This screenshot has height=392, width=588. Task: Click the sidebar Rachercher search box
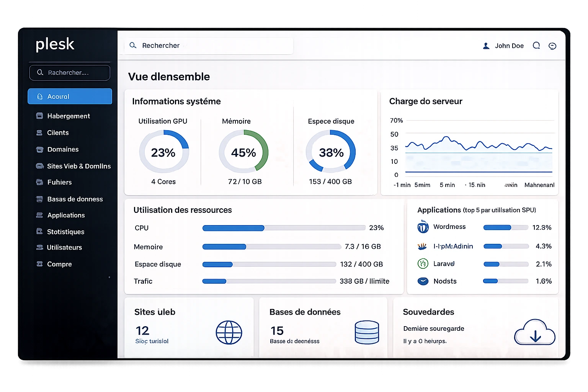click(70, 73)
